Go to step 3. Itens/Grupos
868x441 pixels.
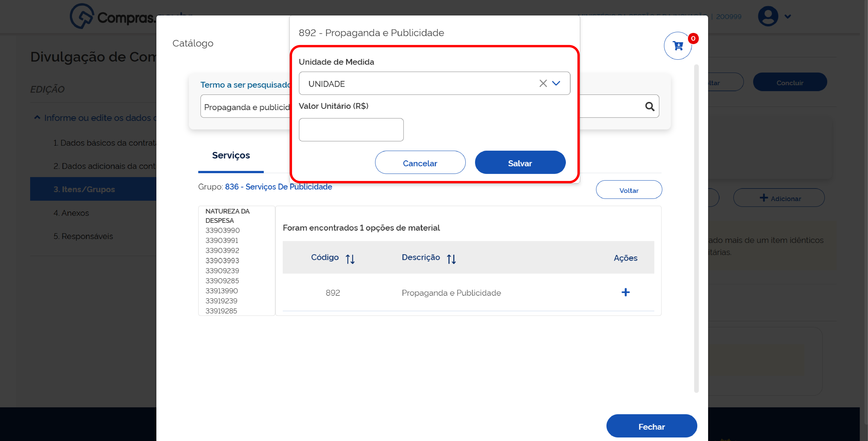[93, 189]
